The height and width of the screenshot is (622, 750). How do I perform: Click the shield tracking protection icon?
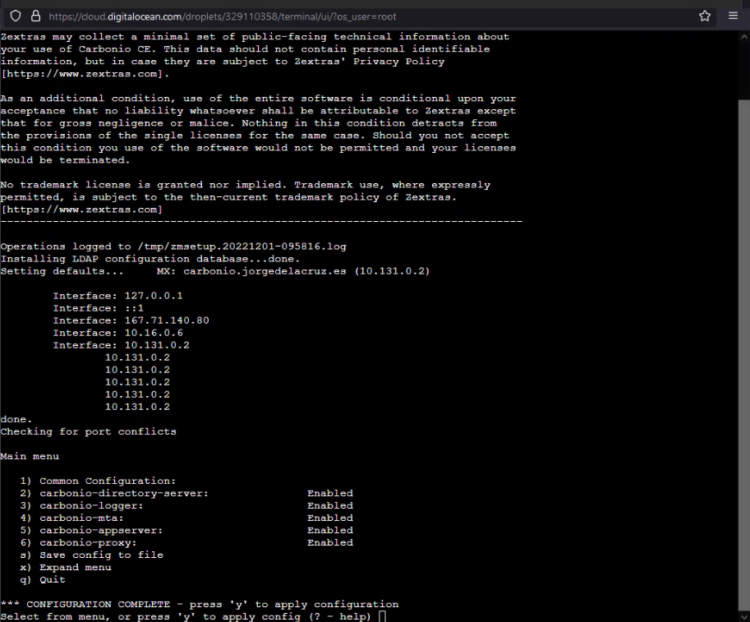(15, 16)
